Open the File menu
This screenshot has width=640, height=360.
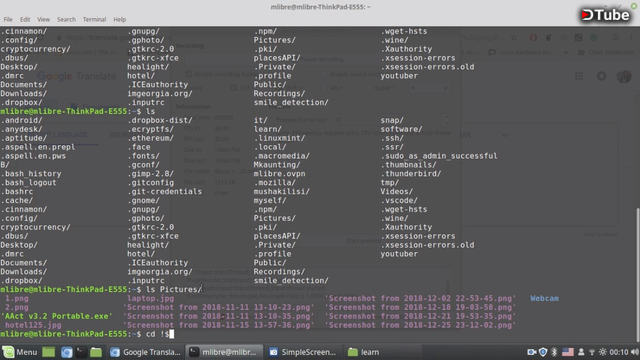point(8,19)
